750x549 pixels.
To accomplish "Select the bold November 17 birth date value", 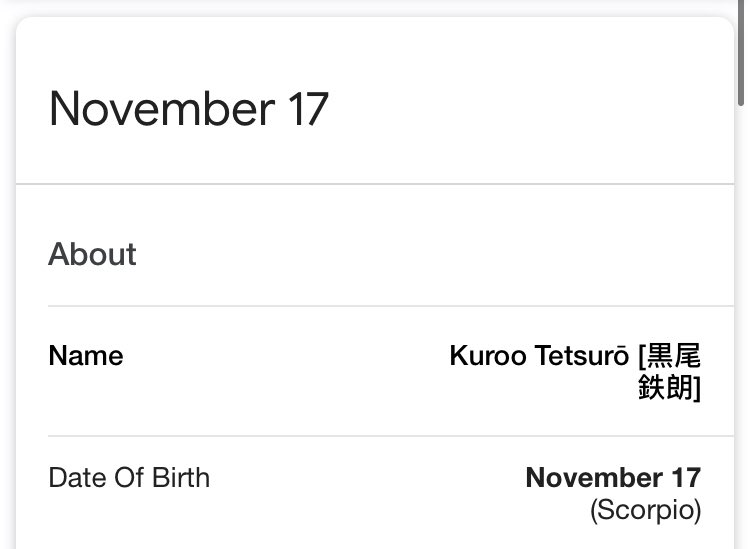I will pos(613,478).
